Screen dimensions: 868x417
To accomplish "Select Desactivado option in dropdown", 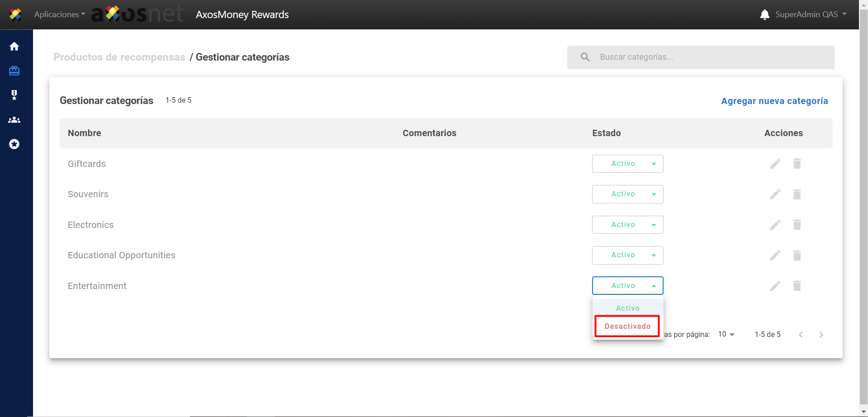I will 627,326.
